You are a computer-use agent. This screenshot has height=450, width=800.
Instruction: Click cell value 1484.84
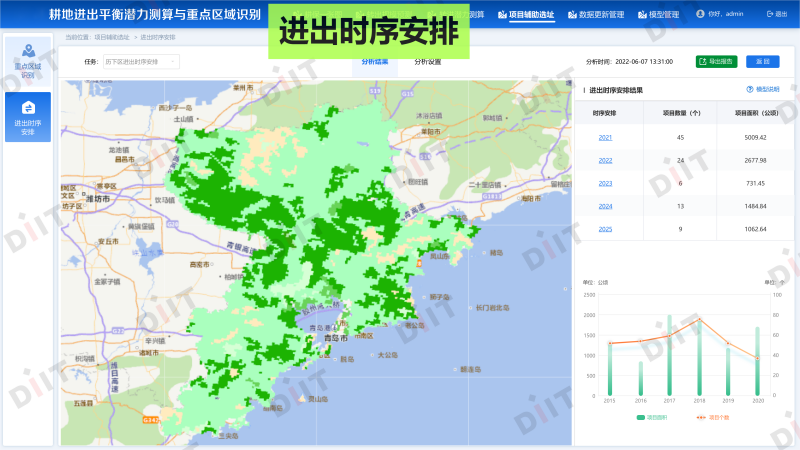point(755,206)
